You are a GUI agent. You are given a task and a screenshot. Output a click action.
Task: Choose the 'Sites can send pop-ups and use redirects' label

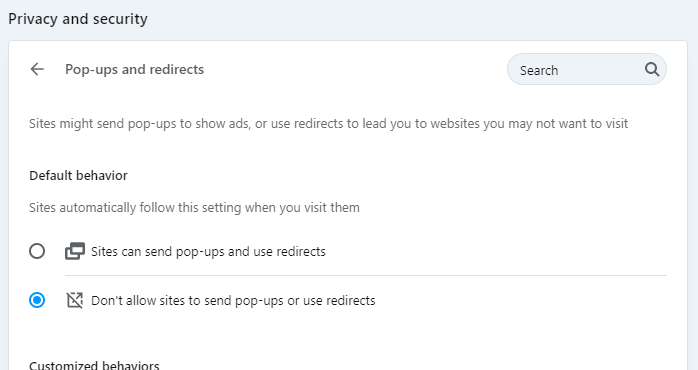point(208,252)
